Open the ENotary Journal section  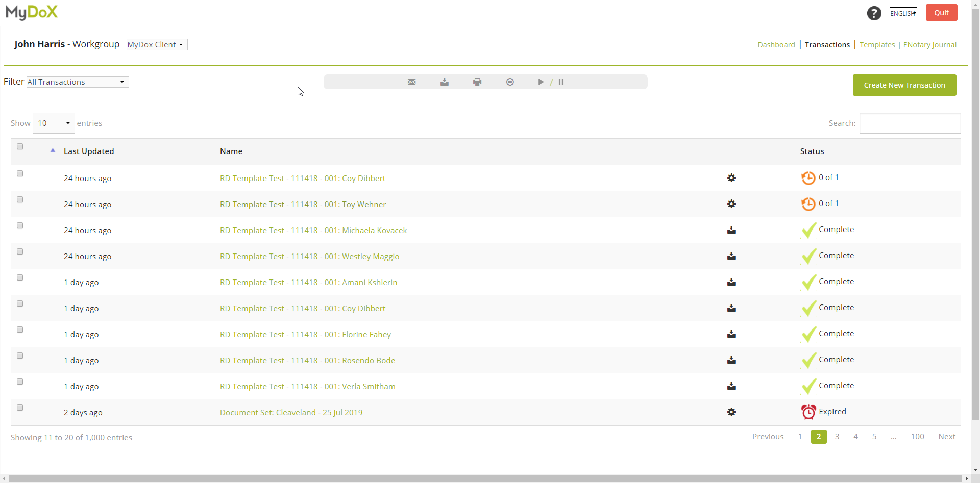tap(930, 44)
